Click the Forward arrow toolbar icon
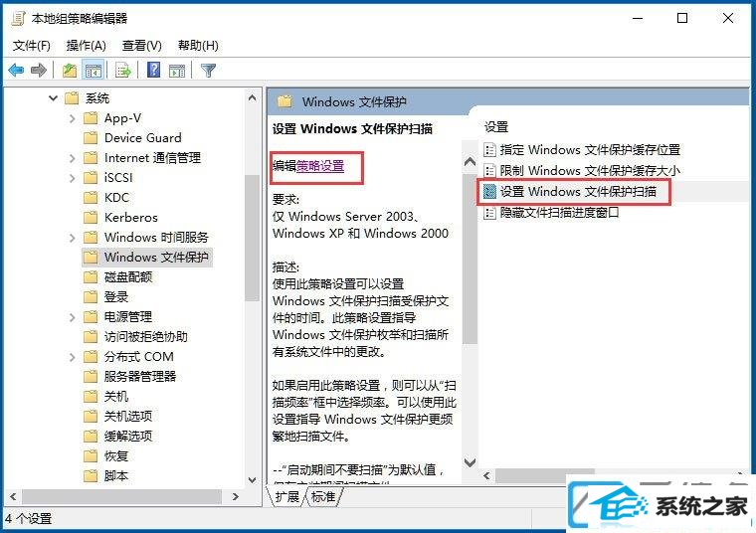756x533 pixels. coord(39,71)
